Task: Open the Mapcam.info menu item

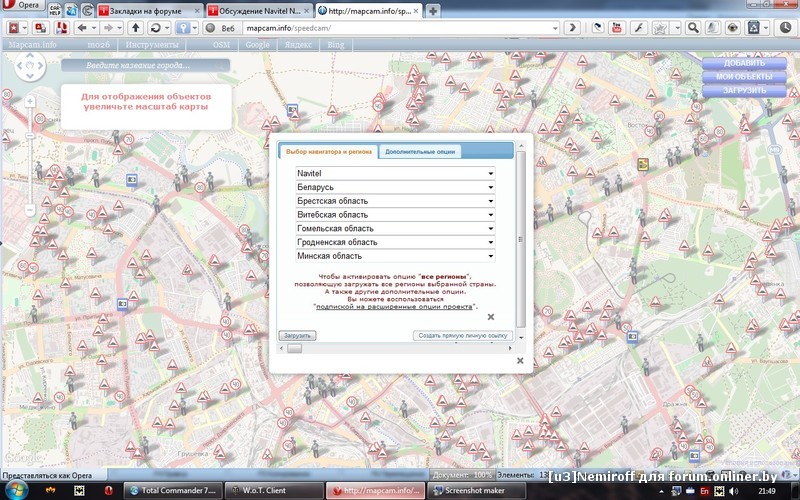Action: tap(33, 45)
